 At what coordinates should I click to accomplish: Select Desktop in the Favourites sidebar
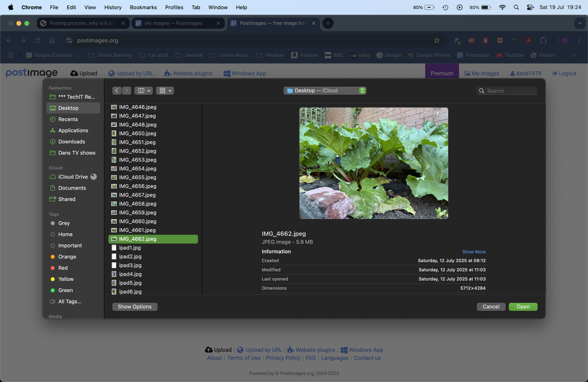click(x=73, y=108)
